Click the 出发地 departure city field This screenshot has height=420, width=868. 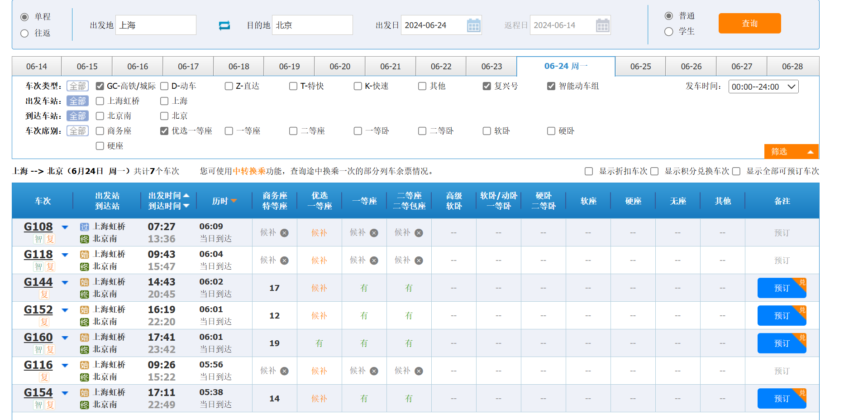click(x=156, y=25)
